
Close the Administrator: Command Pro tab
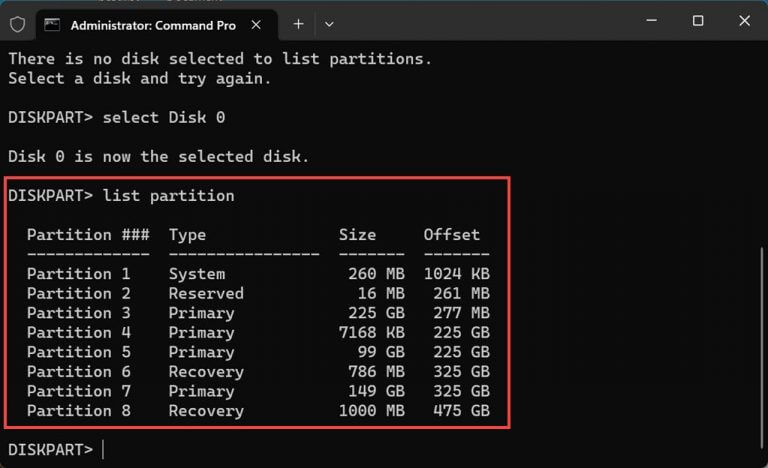(x=256, y=25)
